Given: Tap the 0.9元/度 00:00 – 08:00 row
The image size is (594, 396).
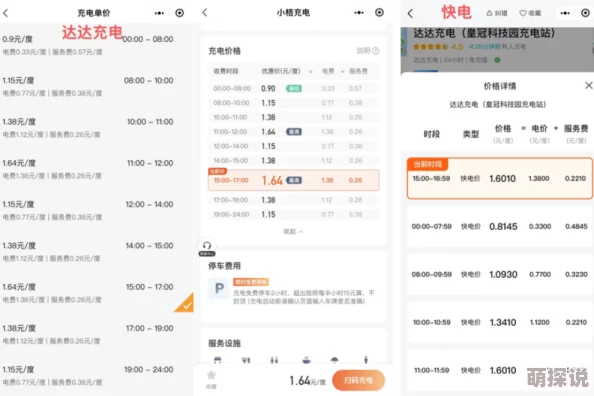Looking at the screenshot, I should click(x=97, y=45).
